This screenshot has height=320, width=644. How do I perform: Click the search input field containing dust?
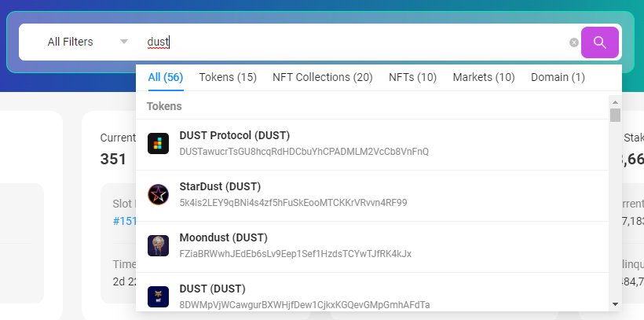coord(353,42)
